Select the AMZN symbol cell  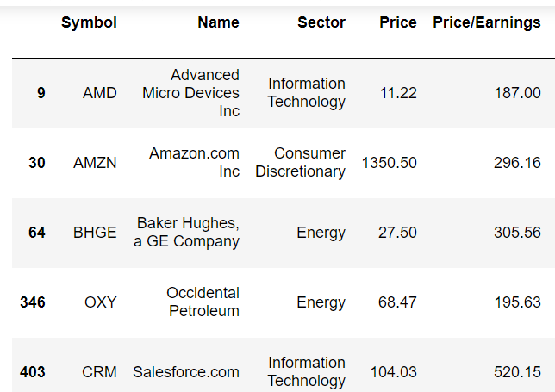95,163
